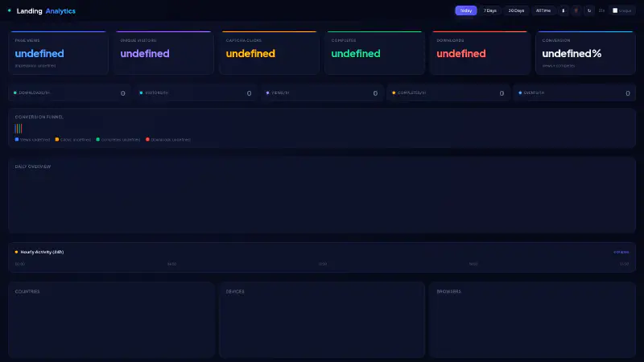
Task: Click the Downloads/1h rate tile
Action: click(69, 93)
